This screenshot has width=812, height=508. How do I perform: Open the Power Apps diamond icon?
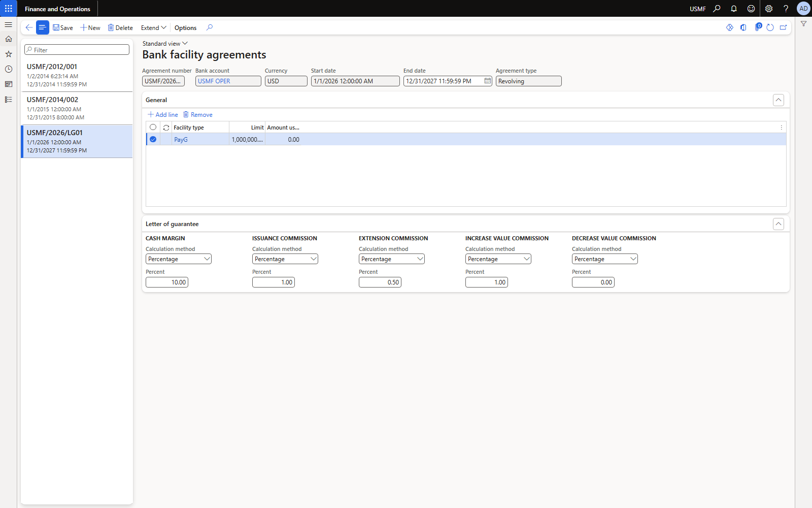point(730,27)
